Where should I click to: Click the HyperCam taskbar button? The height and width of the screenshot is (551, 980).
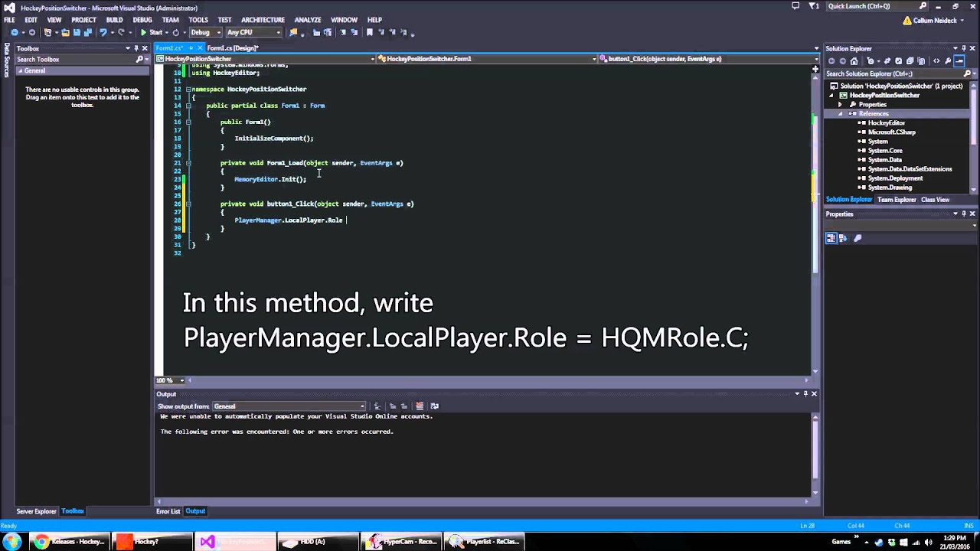point(401,542)
